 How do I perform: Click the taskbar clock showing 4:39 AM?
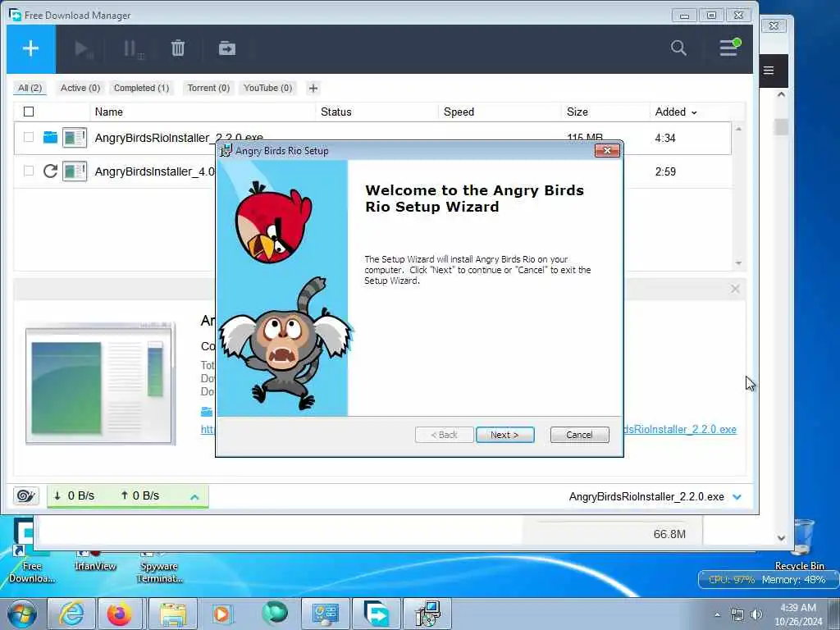point(797,614)
